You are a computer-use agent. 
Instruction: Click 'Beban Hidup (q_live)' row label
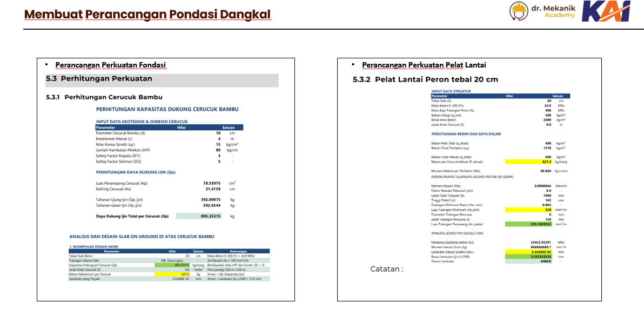446,116
